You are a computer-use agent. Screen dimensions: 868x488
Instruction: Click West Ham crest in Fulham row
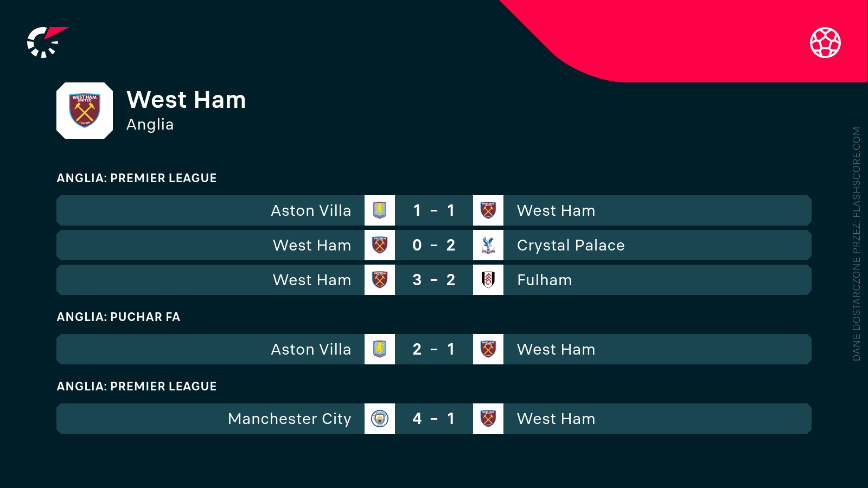coord(380,280)
